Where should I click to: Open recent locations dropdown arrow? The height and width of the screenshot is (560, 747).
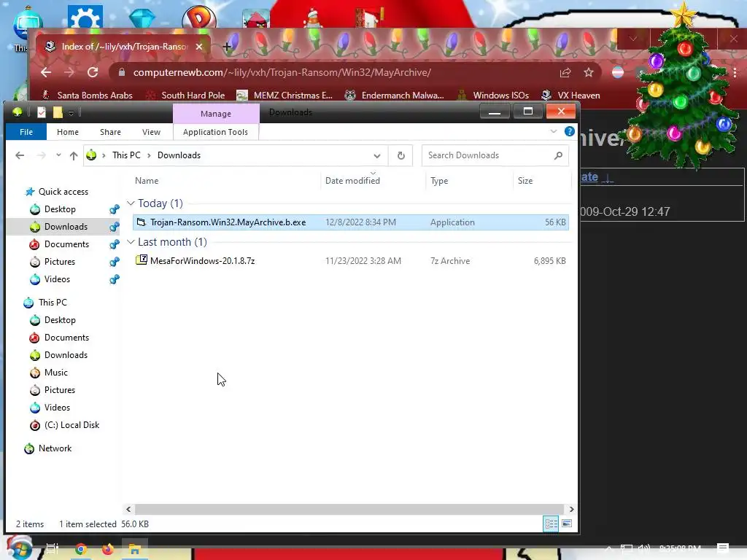[58, 155]
